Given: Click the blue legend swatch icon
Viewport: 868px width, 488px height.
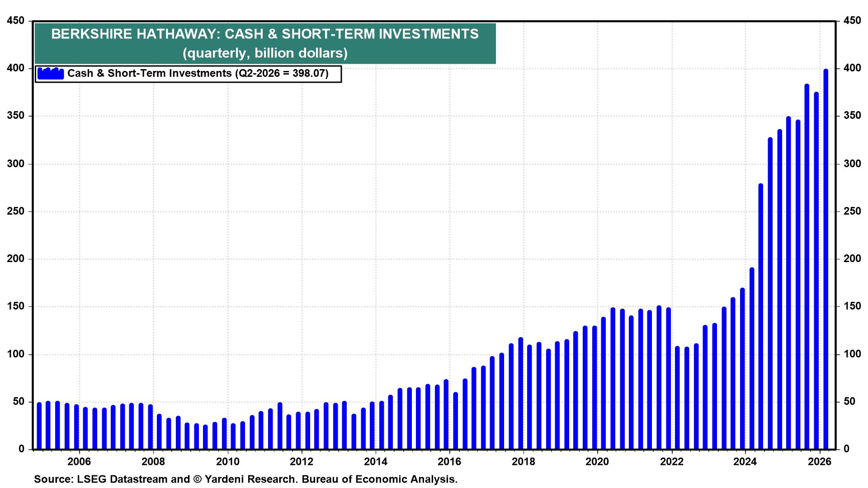Looking at the screenshot, I should coord(51,73).
